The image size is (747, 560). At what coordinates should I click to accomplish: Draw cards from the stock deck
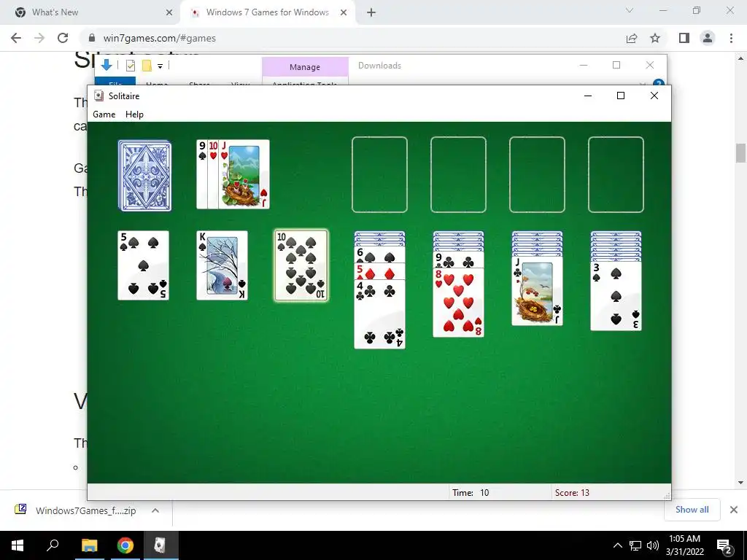[145, 175]
